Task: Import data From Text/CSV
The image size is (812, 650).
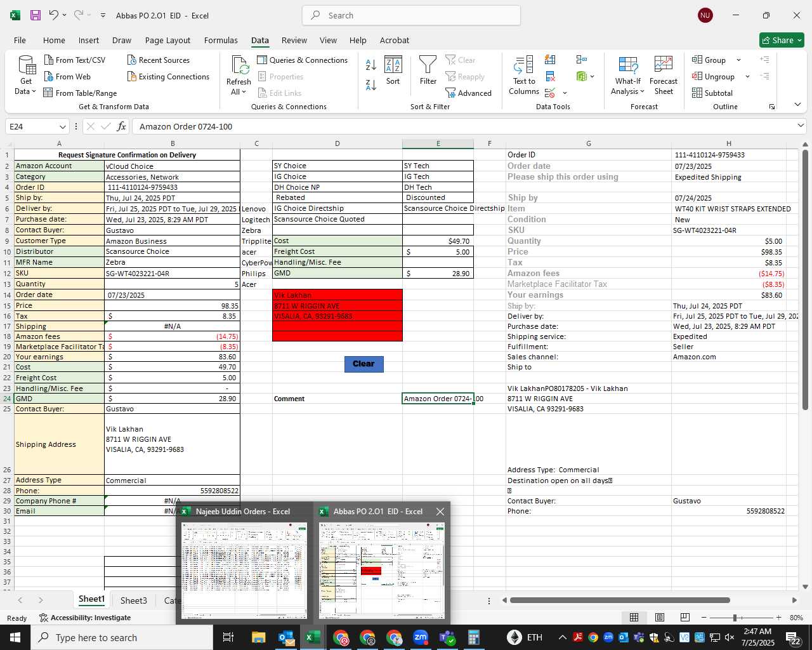Action: tap(75, 60)
